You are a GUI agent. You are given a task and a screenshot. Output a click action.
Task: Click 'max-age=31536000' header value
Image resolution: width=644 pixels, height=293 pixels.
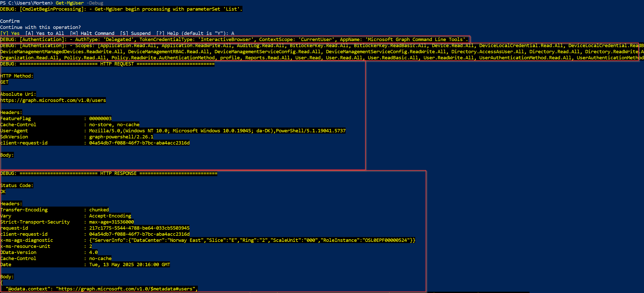point(111,222)
